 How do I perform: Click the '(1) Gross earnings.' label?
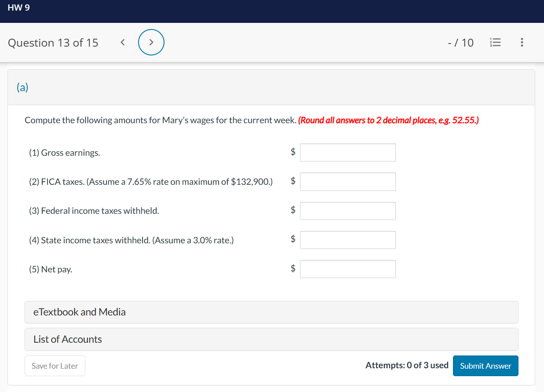pyautogui.click(x=65, y=153)
